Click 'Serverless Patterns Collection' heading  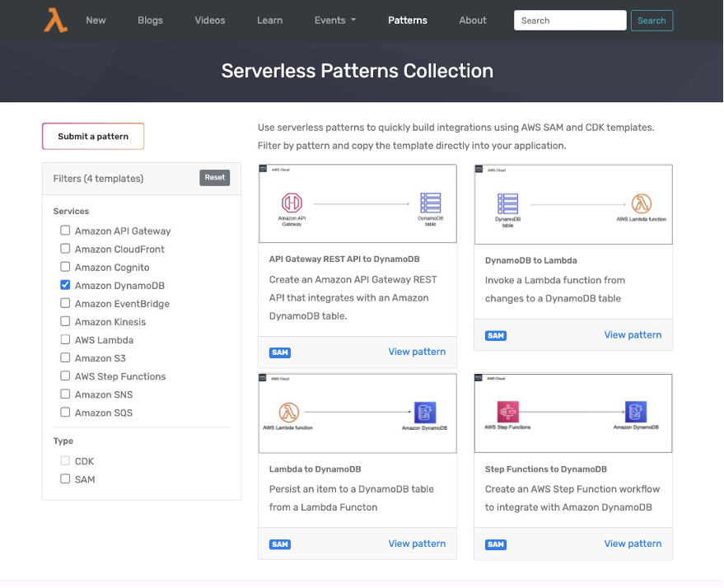click(357, 71)
